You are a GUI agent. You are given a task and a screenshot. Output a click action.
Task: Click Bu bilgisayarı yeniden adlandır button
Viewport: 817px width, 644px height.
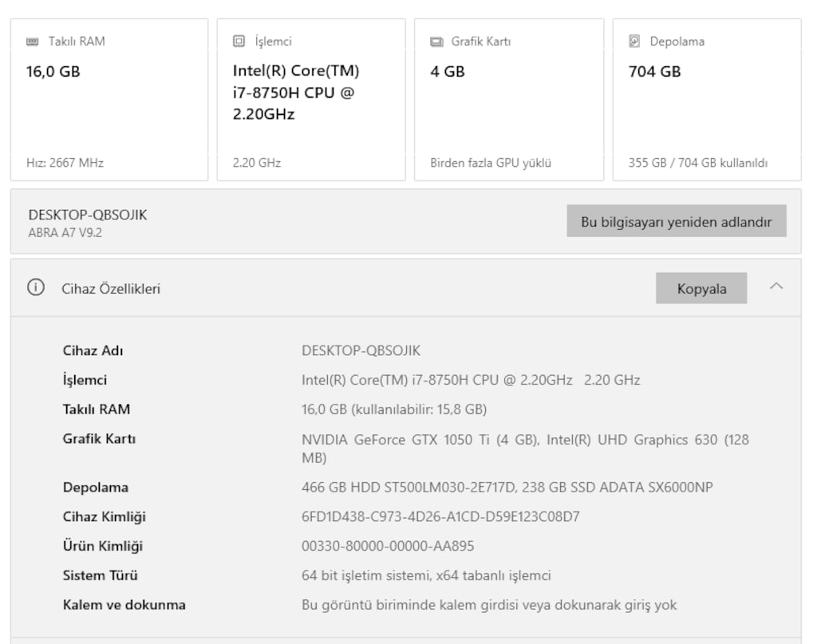point(677,221)
